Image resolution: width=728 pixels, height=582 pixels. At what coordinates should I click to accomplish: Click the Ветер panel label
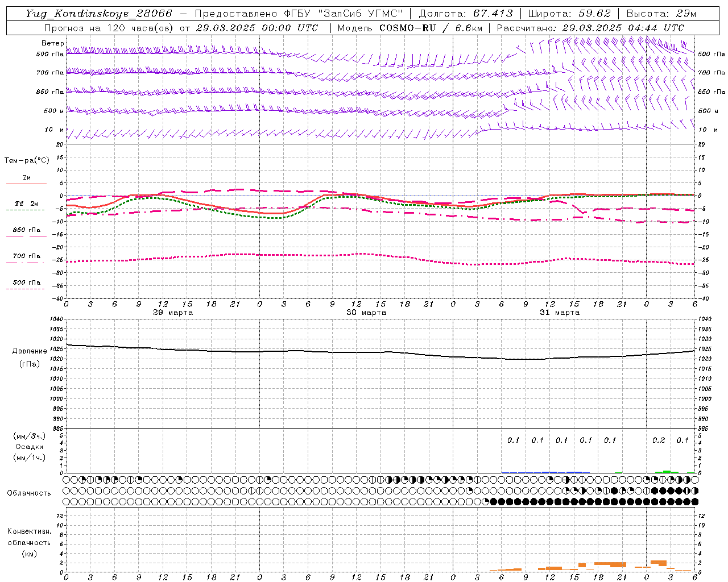[x=52, y=43]
